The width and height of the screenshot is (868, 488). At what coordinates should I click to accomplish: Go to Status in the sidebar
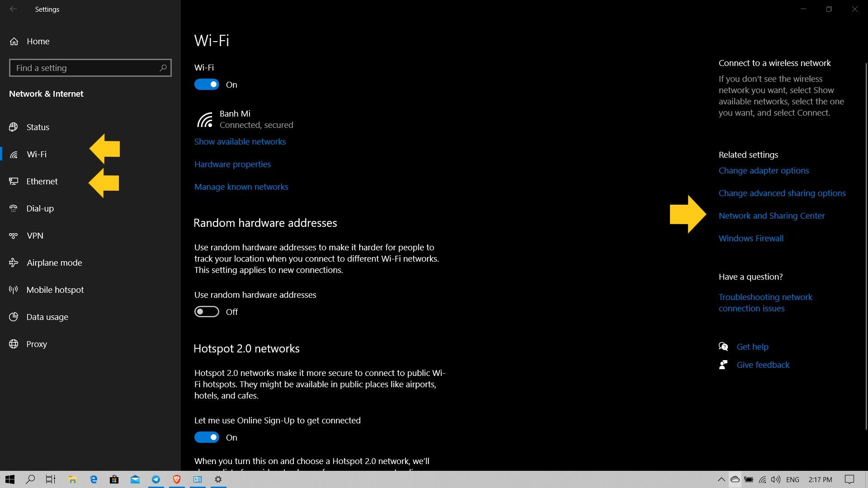(x=38, y=127)
